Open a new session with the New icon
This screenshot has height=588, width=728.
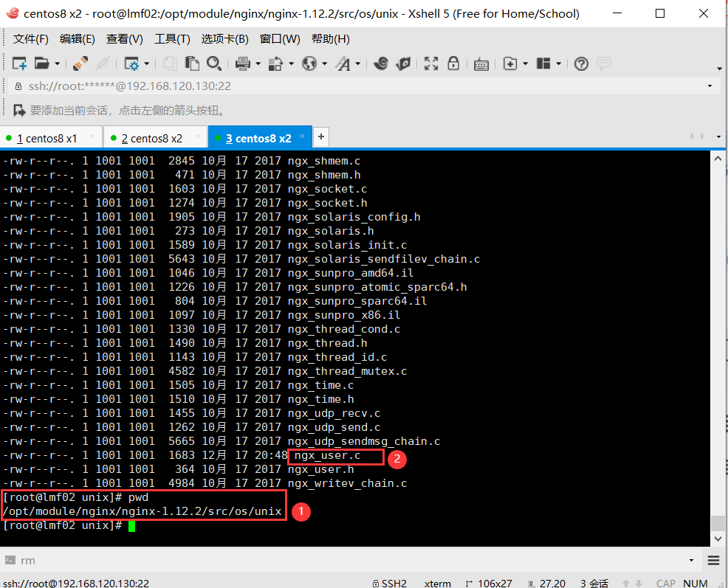(18, 63)
